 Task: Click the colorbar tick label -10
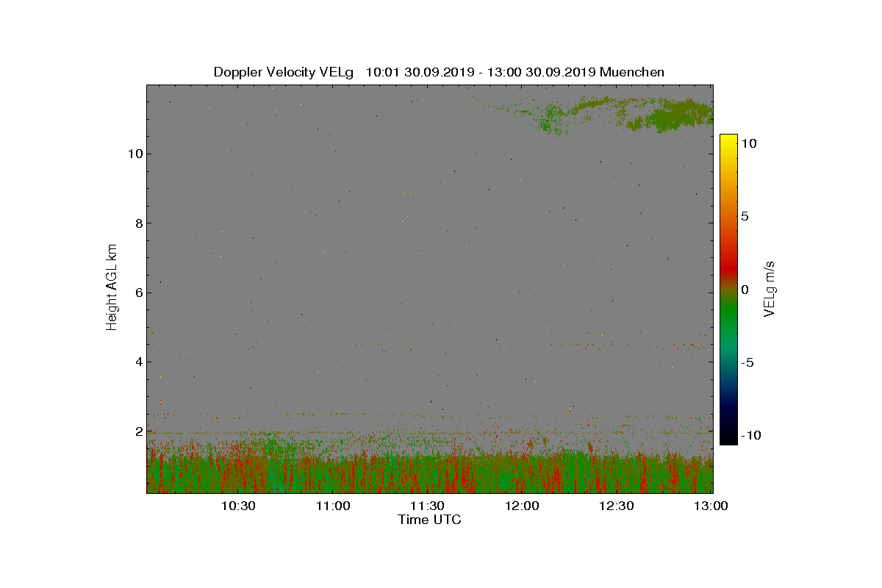[x=751, y=435]
